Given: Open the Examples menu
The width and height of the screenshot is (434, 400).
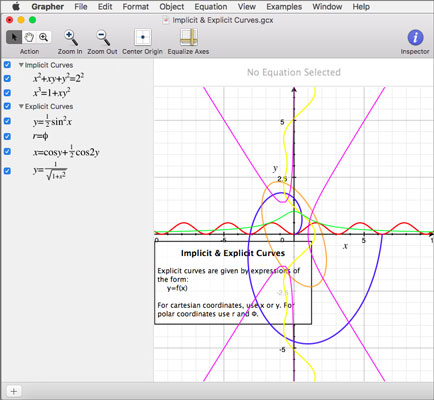Looking at the screenshot, I should pyautogui.click(x=284, y=7).
